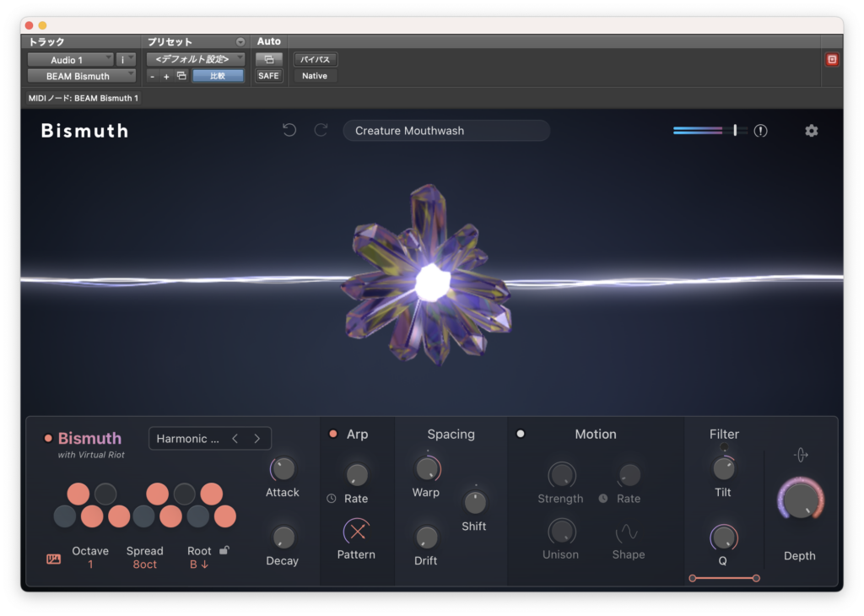Toggle the first lower-row dark note circle

click(64, 516)
